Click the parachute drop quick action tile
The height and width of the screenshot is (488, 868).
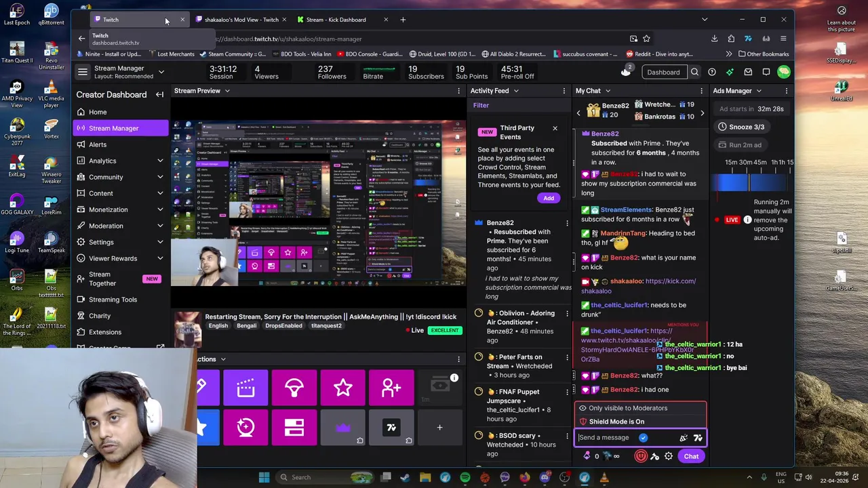pos(294,388)
